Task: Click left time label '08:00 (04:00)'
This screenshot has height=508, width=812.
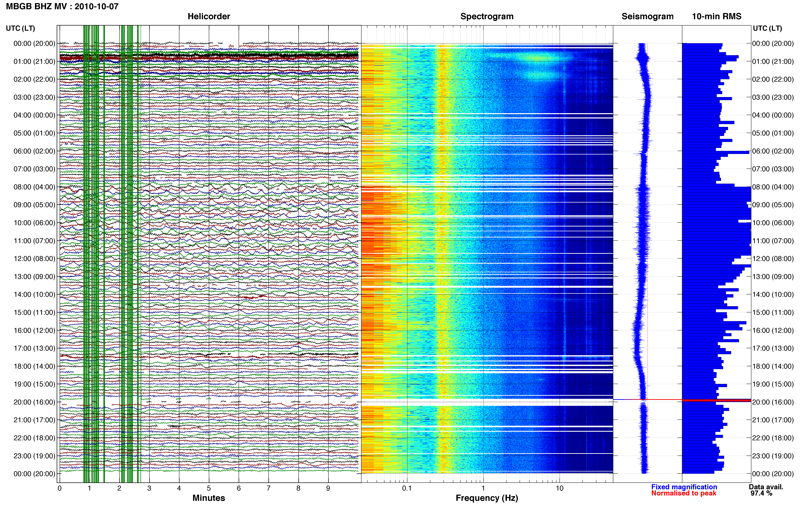Action: coord(34,187)
